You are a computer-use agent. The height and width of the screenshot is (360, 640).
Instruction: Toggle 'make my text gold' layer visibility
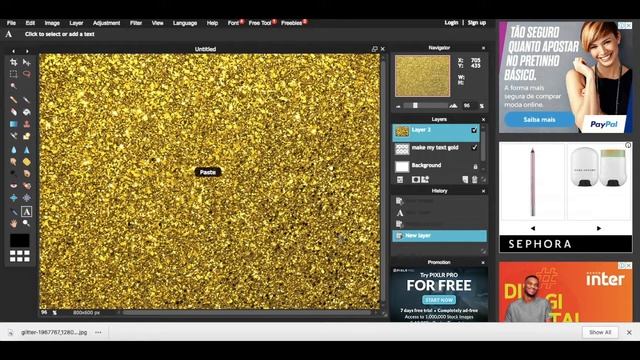pos(474,147)
